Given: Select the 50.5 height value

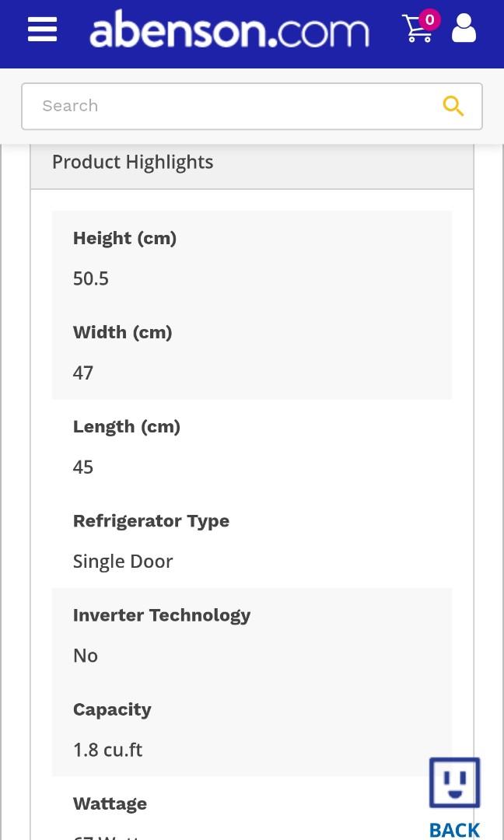Looking at the screenshot, I should 90,278.
